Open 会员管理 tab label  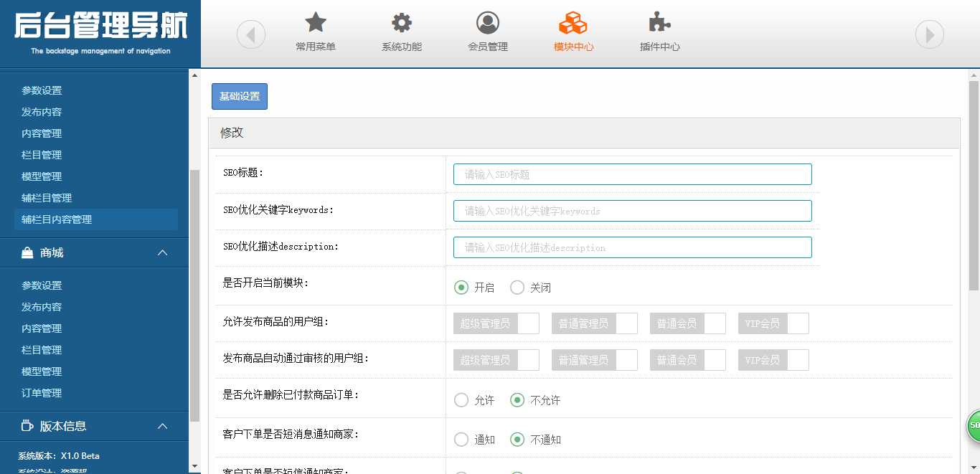tap(488, 47)
